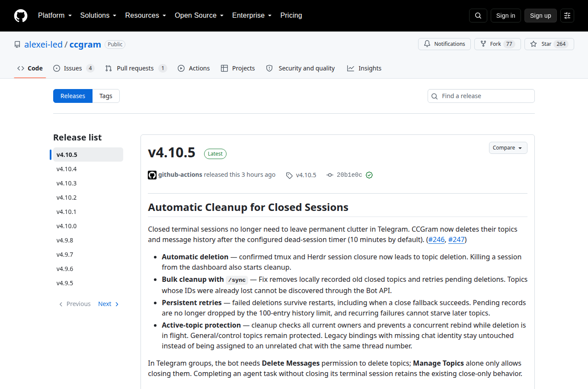Select v4.10.3 in release list

pos(88,183)
